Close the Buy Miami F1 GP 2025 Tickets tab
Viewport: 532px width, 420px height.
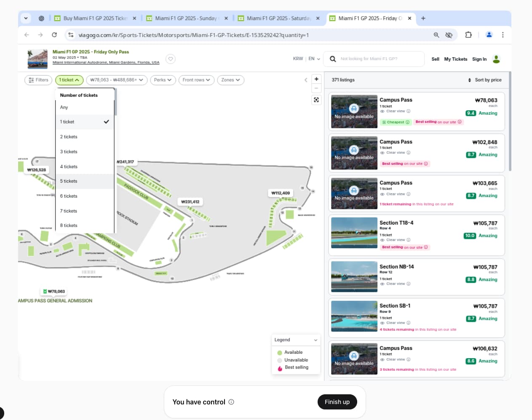(134, 19)
